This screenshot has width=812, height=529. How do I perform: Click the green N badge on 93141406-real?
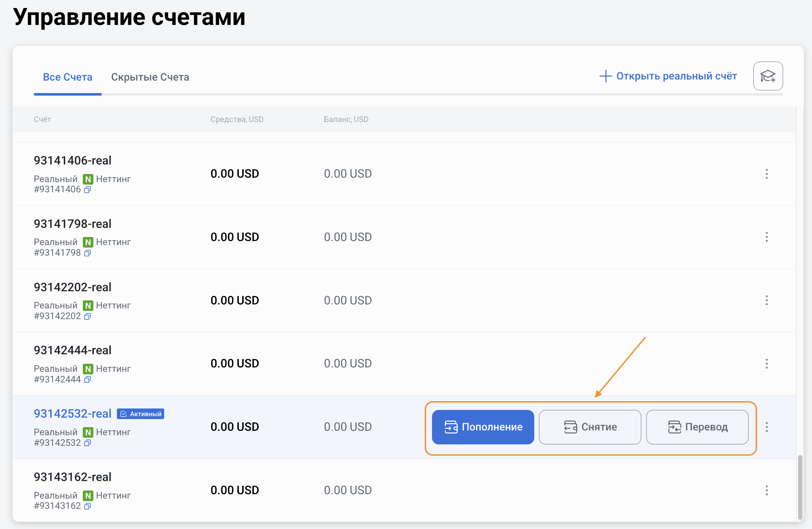pos(88,179)
